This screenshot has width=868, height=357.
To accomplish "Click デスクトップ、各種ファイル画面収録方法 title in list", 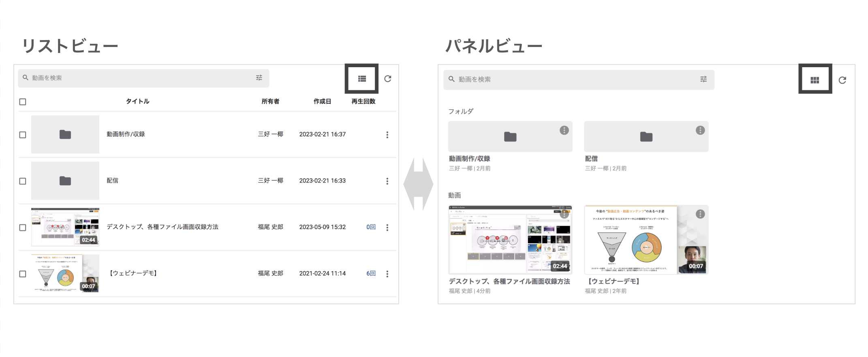I will (162, 227).
